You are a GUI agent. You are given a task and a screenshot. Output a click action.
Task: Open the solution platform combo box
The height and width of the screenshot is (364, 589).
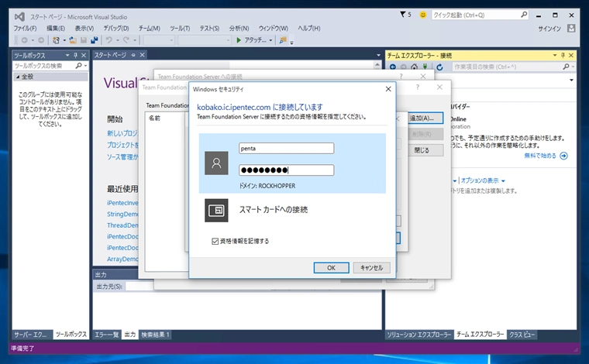pos(205,40)
